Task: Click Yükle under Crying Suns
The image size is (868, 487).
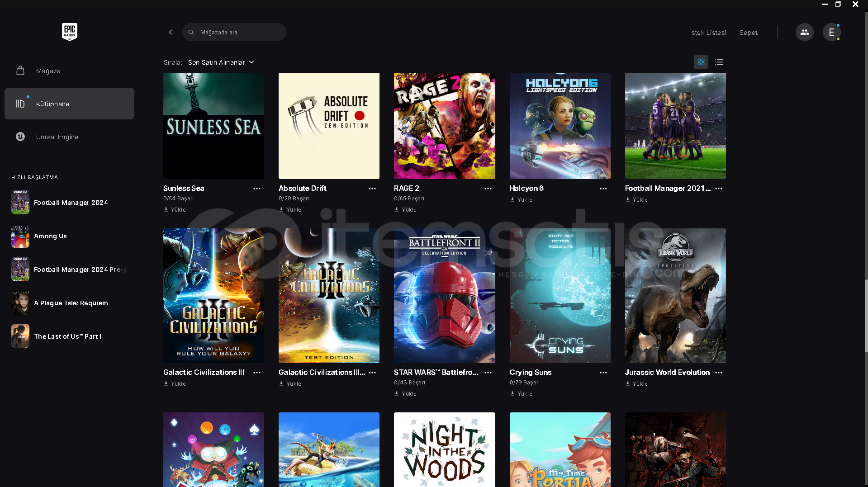Action: point(522,394)
